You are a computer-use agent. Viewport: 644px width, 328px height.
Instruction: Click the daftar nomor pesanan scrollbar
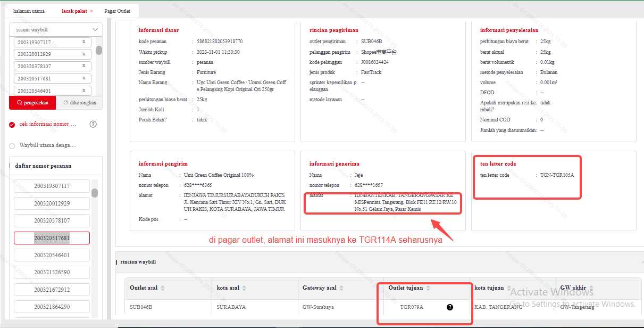tap(95, 193)
